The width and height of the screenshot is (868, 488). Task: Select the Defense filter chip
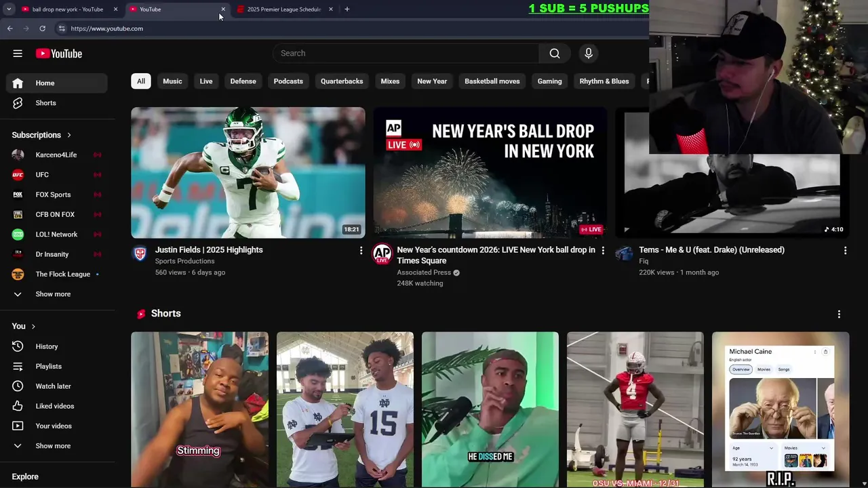(x=243, y=81)
